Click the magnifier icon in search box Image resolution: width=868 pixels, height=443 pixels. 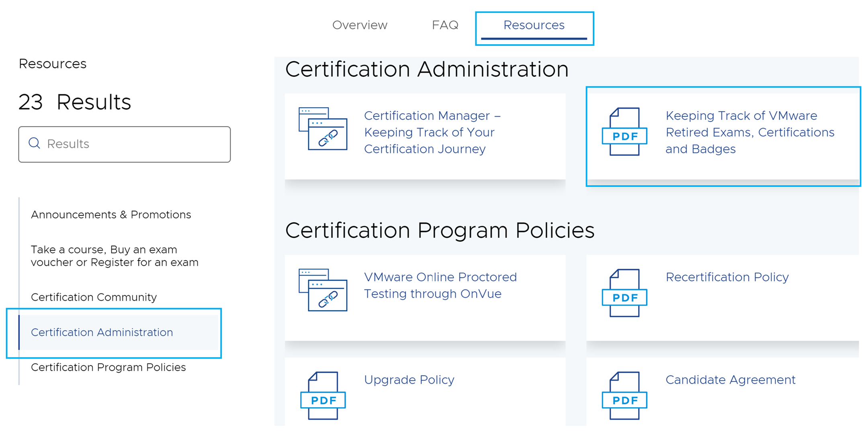point(35,143)
